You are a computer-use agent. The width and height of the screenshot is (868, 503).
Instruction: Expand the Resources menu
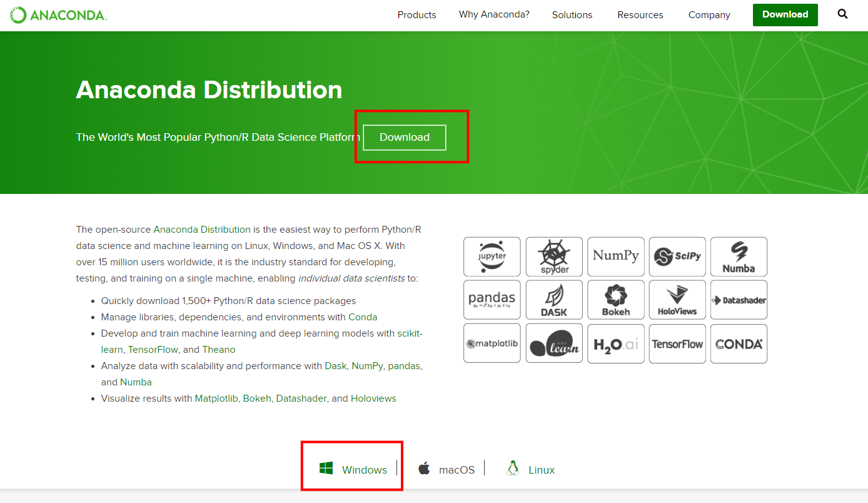[x=640, y=15]
